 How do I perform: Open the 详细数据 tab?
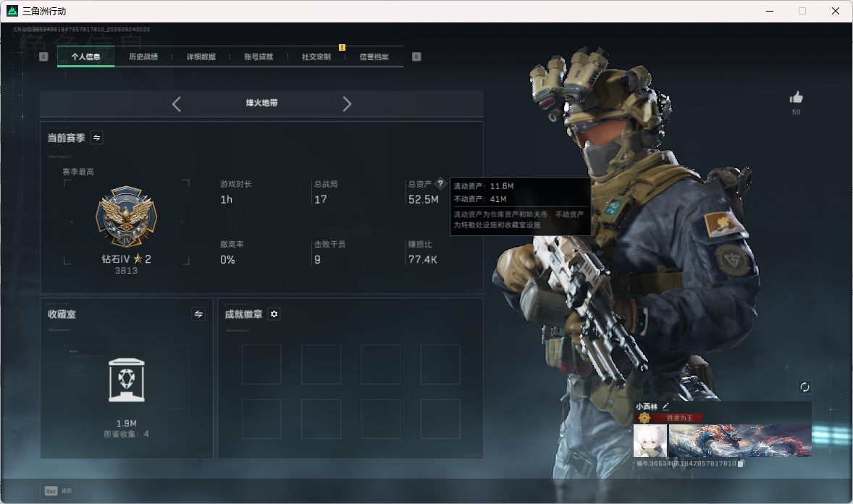point(201,56)
